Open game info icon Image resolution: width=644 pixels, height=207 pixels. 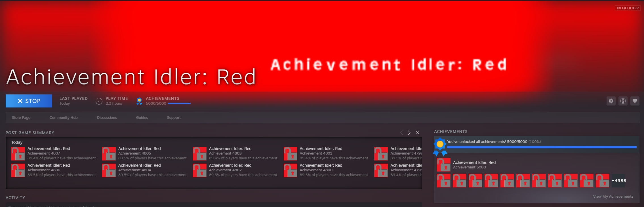[623, 101]
